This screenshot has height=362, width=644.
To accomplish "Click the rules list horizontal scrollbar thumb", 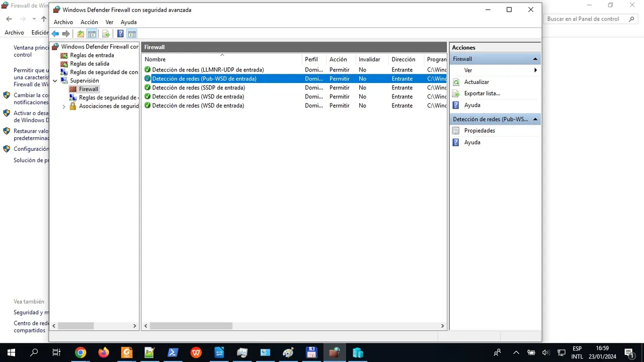I will pyautogui.click(x=191, y=326).
